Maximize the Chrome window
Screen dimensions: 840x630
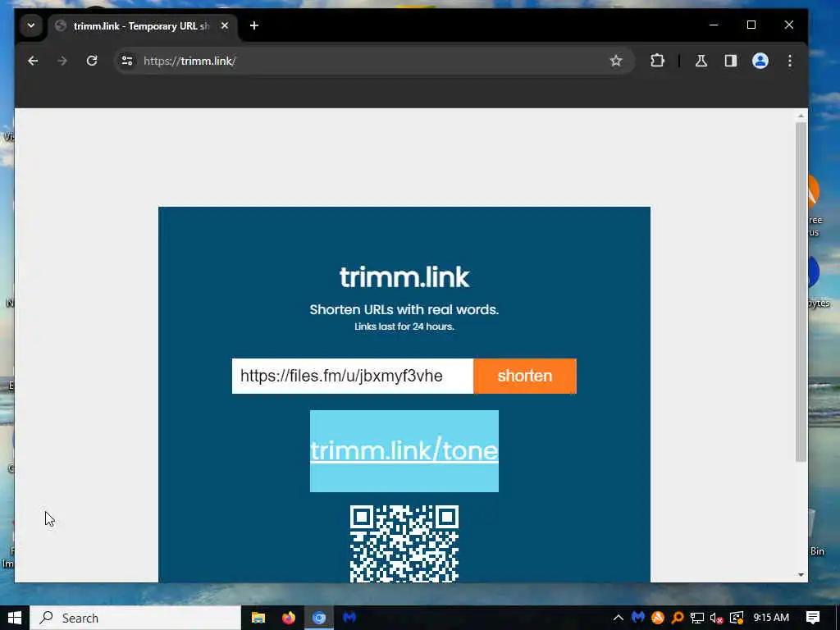click(x=751, y=25)
